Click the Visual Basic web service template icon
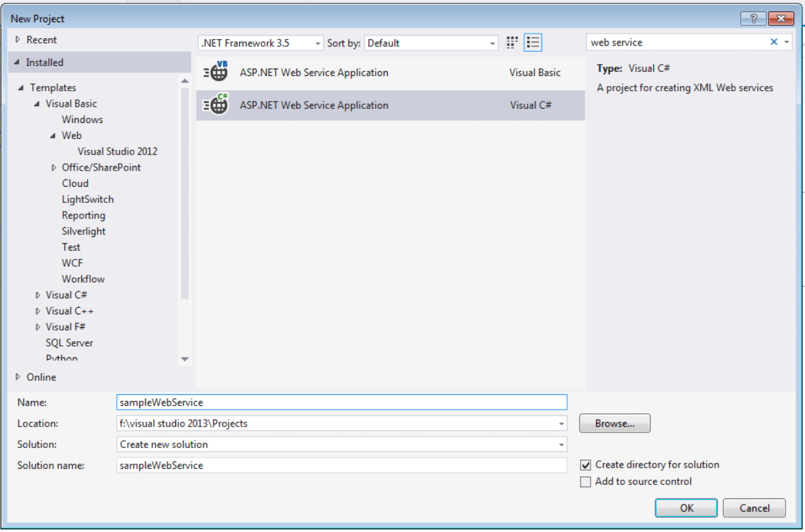Viewport: 805px width, 532px height. 216,72
